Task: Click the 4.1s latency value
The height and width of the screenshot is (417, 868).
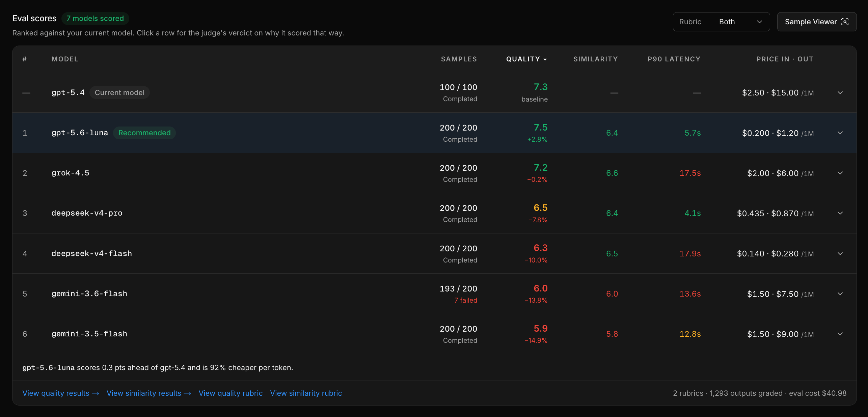Action: [x=693, y=213]
